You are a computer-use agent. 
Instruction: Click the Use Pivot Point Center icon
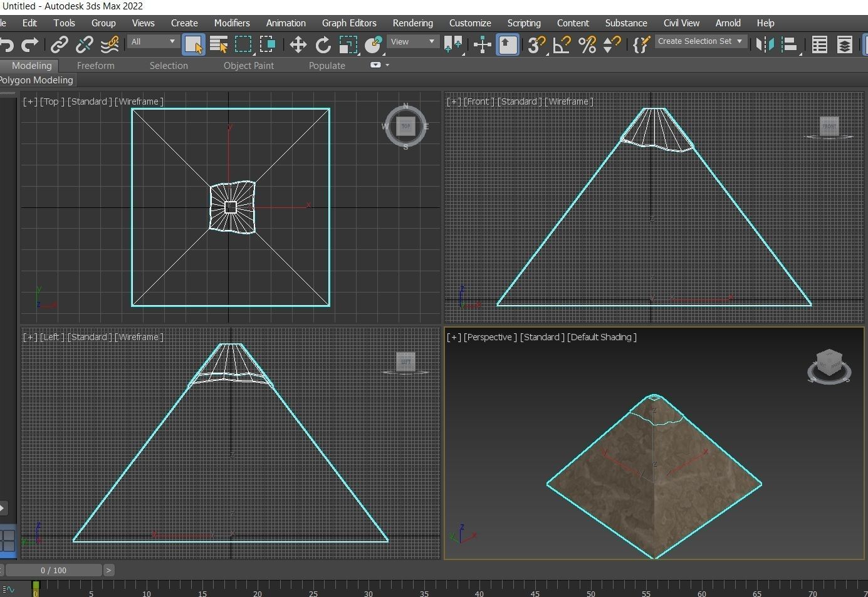tap(452, 44)
